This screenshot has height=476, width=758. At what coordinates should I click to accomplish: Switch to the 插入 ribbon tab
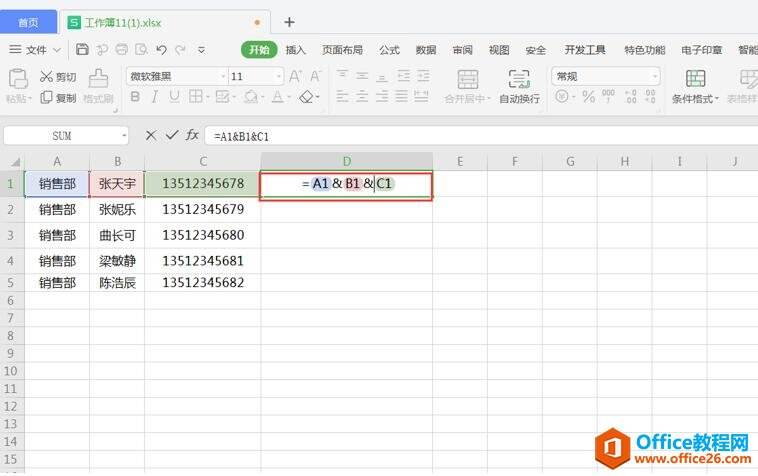(296, 50)
